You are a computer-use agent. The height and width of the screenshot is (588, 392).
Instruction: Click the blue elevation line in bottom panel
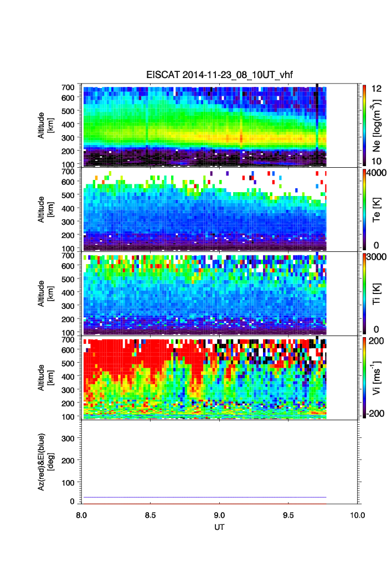tap(204, 497)
